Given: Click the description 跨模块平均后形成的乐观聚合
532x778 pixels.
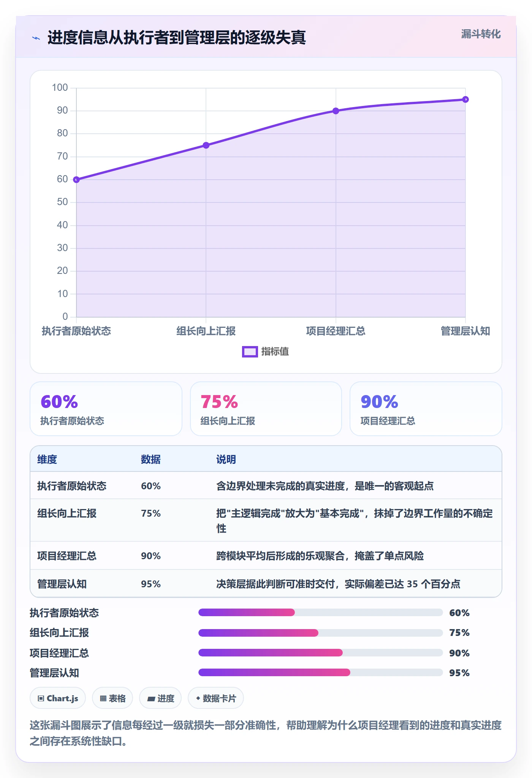Looking at the screenshot, I should tap(280, 556).
